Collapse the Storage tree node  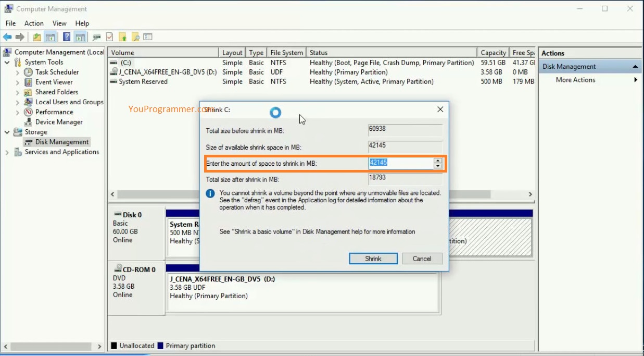(x=7, y=132)
